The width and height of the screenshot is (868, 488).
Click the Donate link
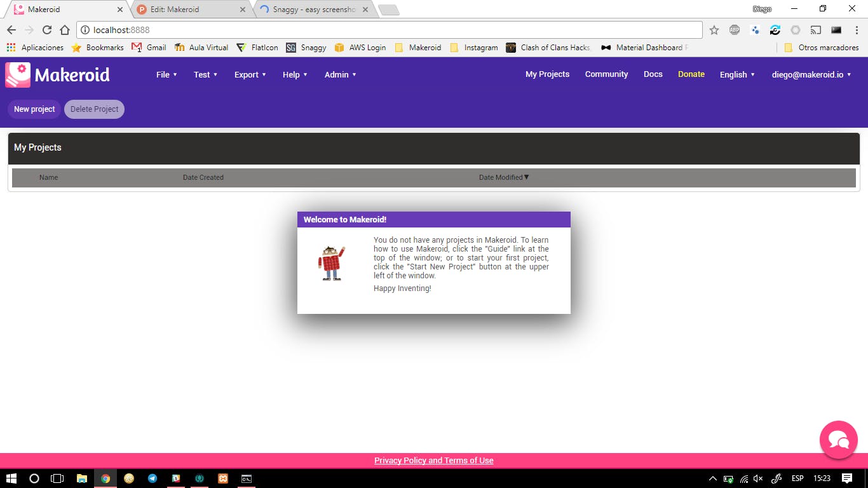pos(691,74)
